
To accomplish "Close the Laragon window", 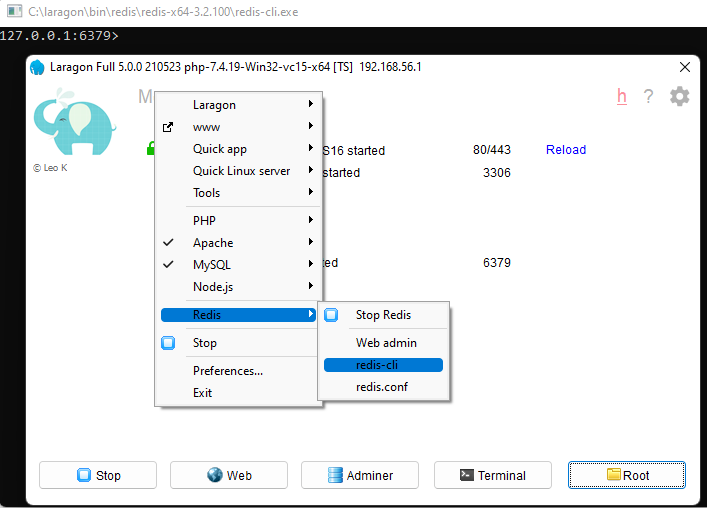I will (685, 67).
